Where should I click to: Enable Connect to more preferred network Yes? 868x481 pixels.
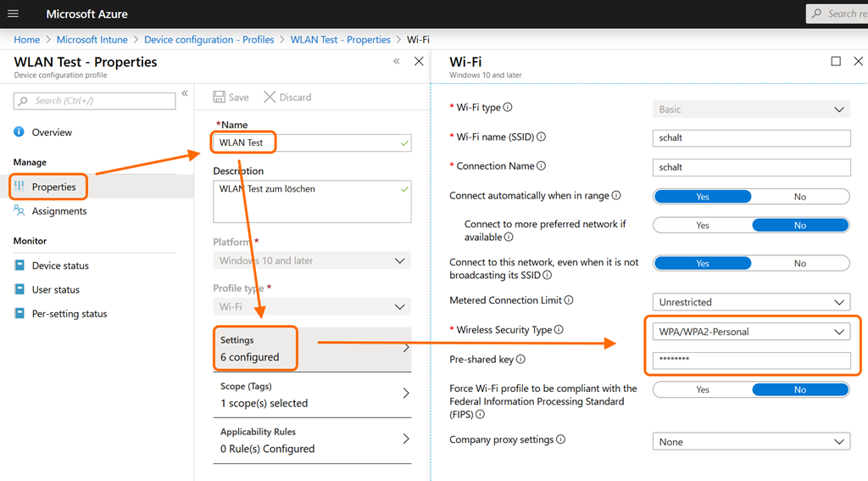(x=703, y=226)
